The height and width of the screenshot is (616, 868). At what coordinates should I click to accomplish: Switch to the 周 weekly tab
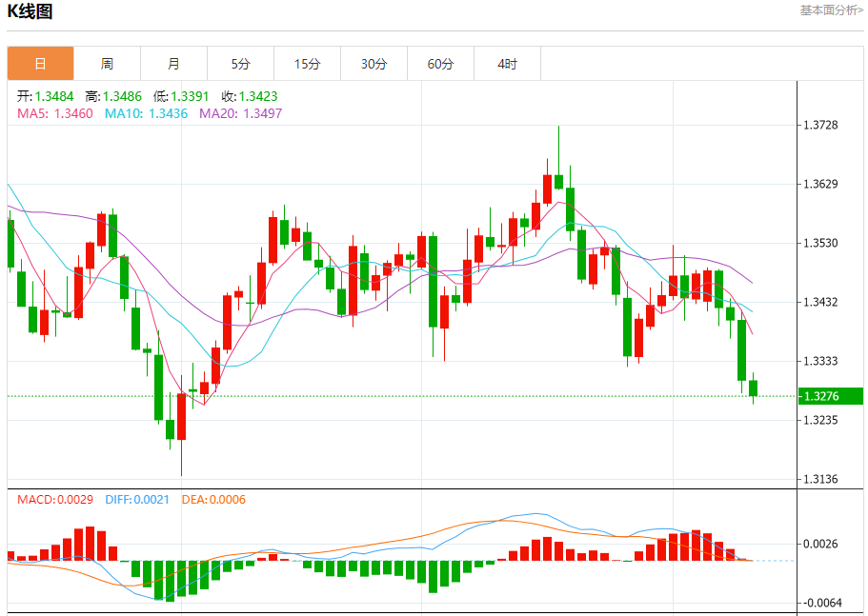coord(107,64)
